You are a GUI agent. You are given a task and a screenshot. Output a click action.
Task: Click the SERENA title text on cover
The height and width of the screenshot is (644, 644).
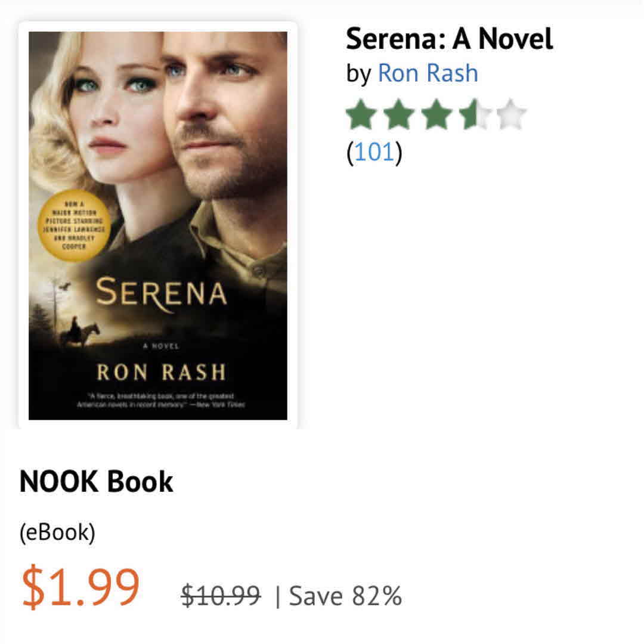161,294
